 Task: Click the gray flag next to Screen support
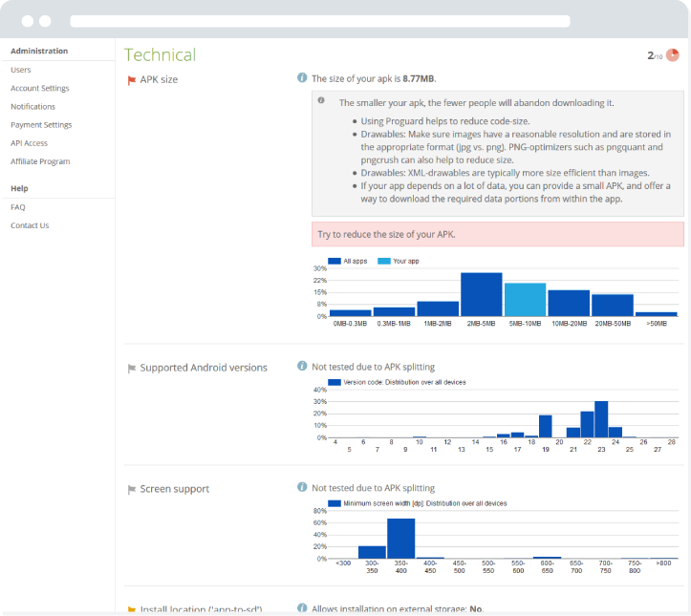(132, 490)
